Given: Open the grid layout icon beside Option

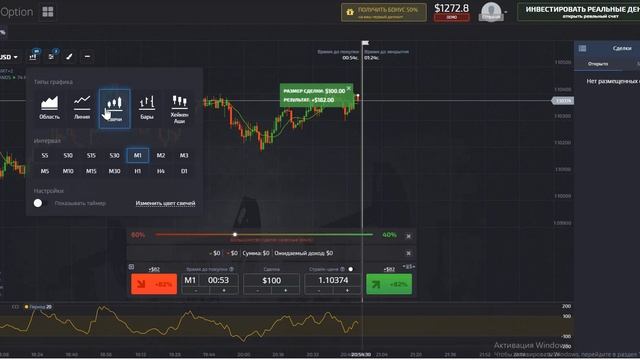Looking at the screenshot, I should [x=48, y=12].
